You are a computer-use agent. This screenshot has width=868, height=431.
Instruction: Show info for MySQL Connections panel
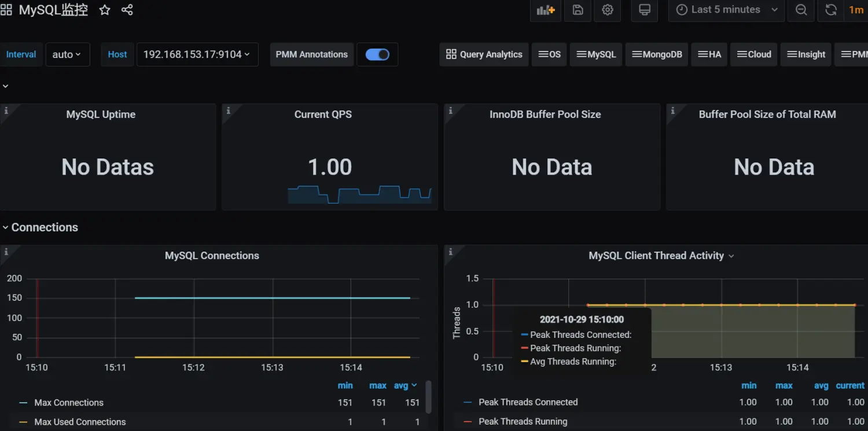6,252
